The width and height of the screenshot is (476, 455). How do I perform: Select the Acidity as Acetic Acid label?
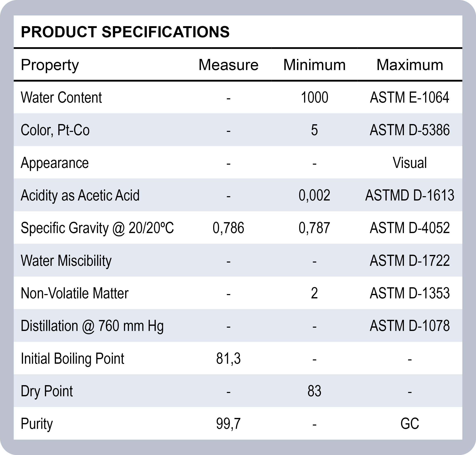(80, 195)
